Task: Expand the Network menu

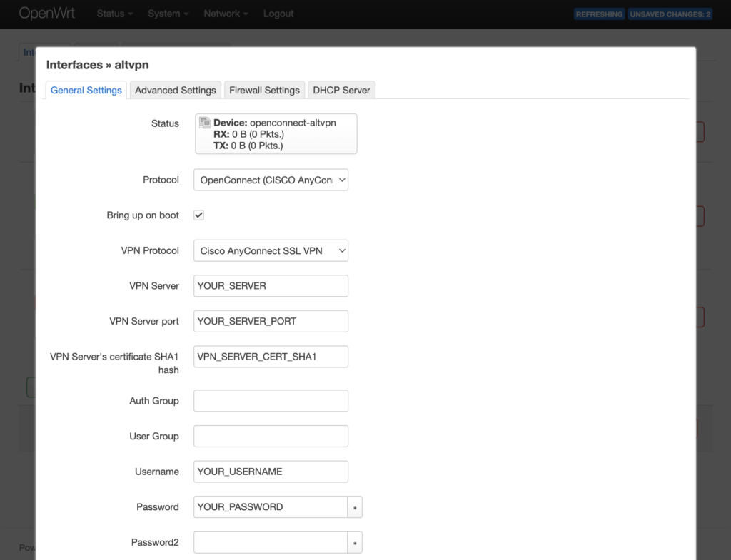Action: (226, 14)
